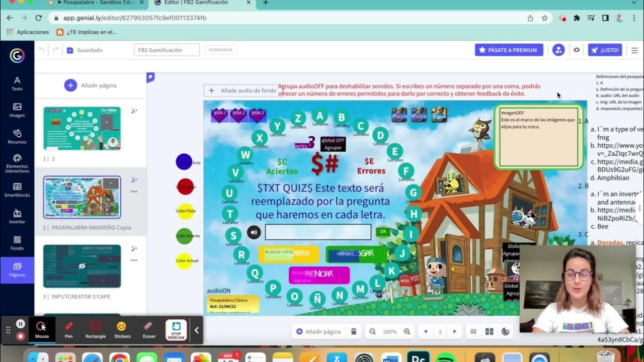644x362 pixels.
Task: Select the Pen annotation tool
Action: coord(69,330)
